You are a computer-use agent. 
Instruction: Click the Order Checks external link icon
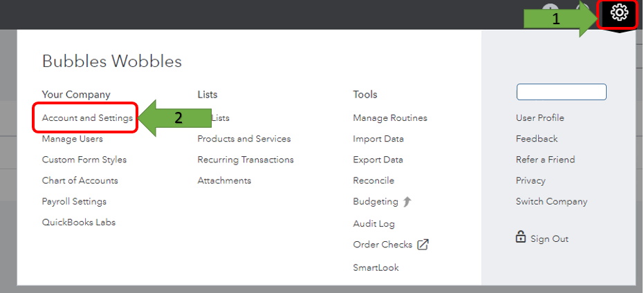(x=423, y=245)
